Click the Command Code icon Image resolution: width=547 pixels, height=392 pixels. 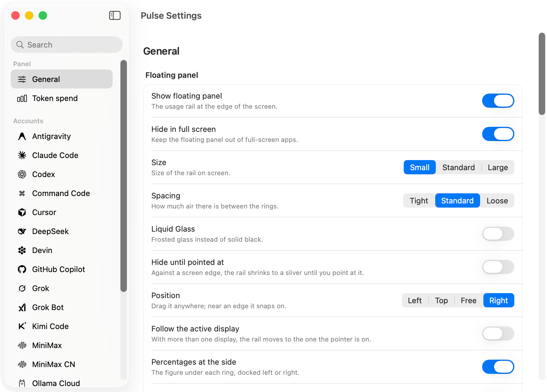(x=22, y=193)
